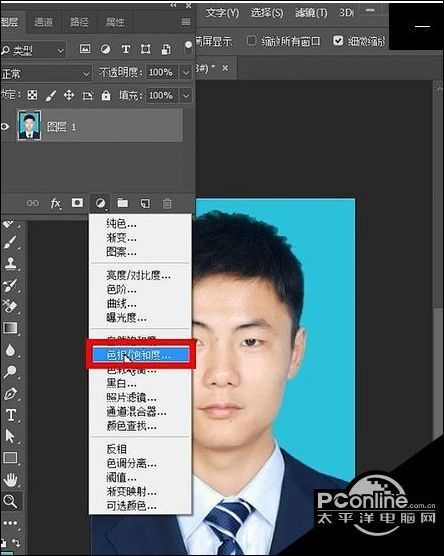This screenshot has height=556, width=444.
Task: Select the Hand tool
Action: point(10,480)
